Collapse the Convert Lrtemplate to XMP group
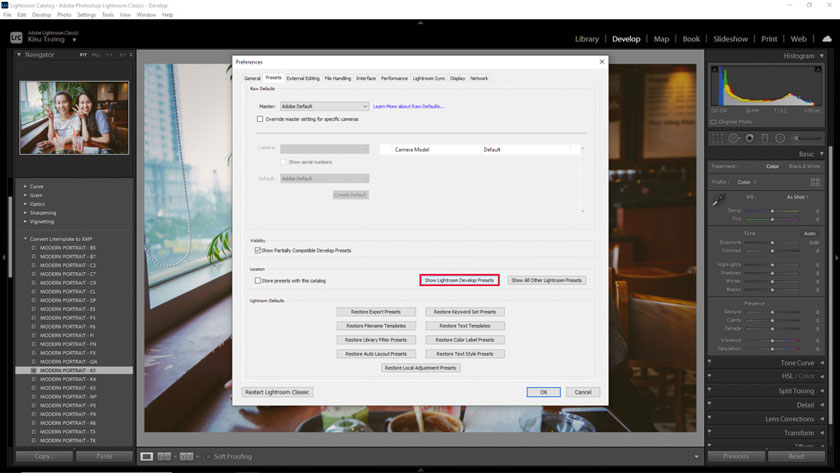Image resolution: width=840 pixels, height=473 pixels. pyautogui.click(x=25, y=239)
